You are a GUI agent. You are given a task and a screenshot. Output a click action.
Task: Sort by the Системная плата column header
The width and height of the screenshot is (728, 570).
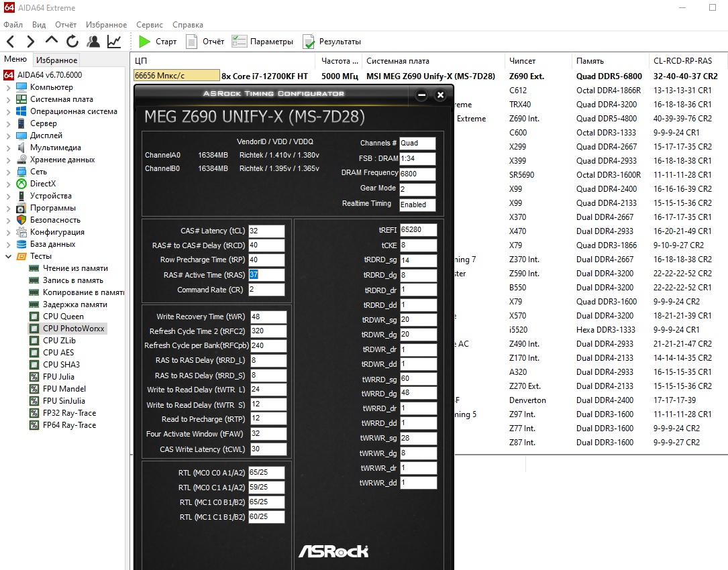(397, 61)
